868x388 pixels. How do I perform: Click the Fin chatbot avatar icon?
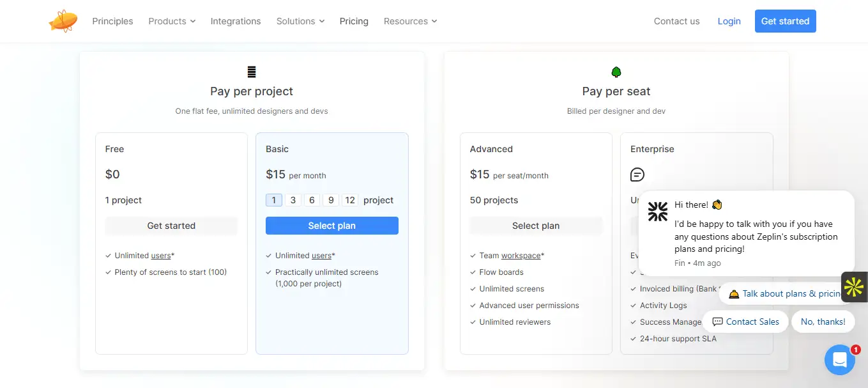(657, 212)
